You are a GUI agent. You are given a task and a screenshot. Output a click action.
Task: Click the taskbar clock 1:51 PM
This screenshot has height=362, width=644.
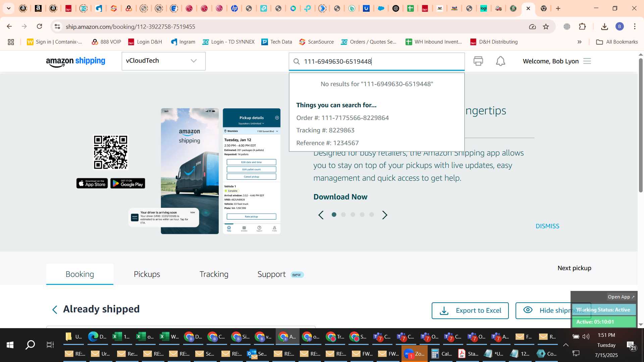606,335
